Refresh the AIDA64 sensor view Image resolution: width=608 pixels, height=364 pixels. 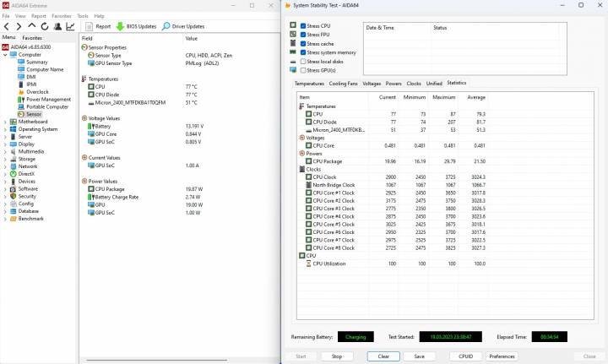[45, 26]
